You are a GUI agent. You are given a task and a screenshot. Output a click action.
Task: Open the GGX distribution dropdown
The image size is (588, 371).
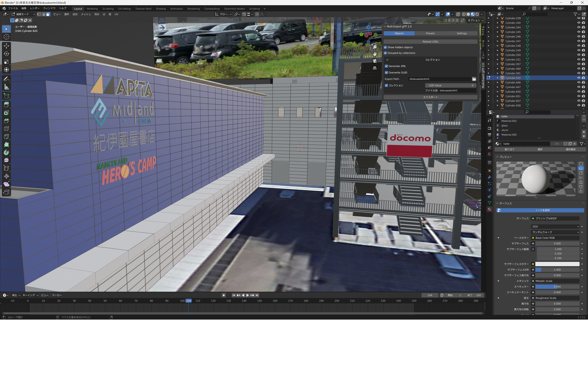(555, 227)
